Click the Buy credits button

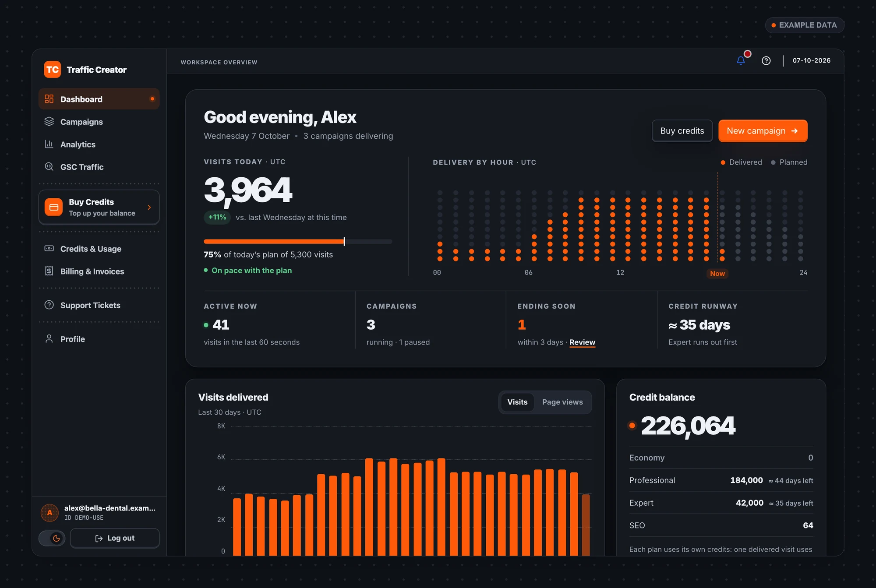pyautogui.click(x=682, y=131)
